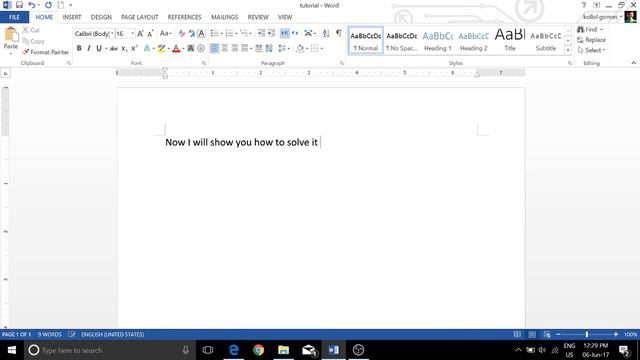Grow font size with larger A icon
Screen dimensions: 640x360
point(140,33)
